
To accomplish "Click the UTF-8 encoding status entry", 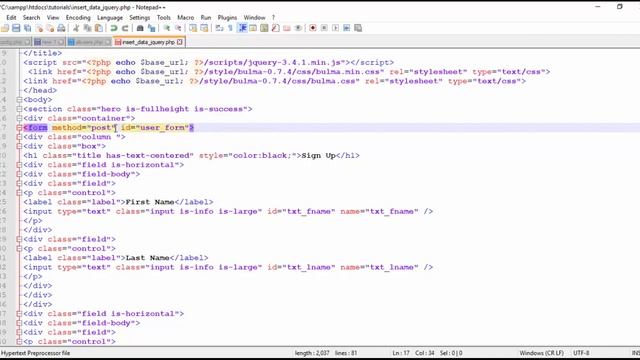I will pos(581,353).
